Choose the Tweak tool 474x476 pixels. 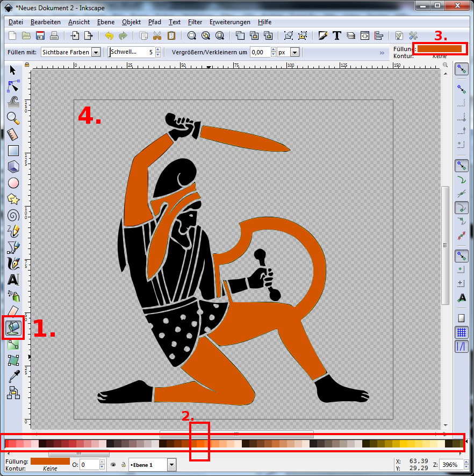tap(13, 102)
